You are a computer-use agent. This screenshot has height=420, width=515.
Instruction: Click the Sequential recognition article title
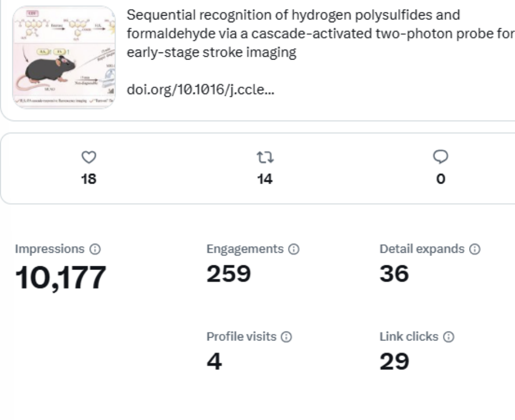pyautogui.click(x=321, y=34)
